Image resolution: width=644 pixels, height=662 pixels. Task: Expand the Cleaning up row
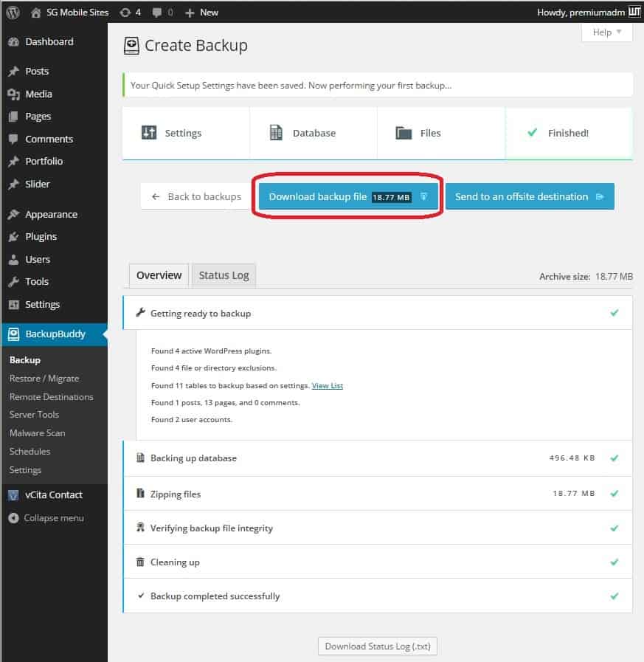tap(378, 562)
